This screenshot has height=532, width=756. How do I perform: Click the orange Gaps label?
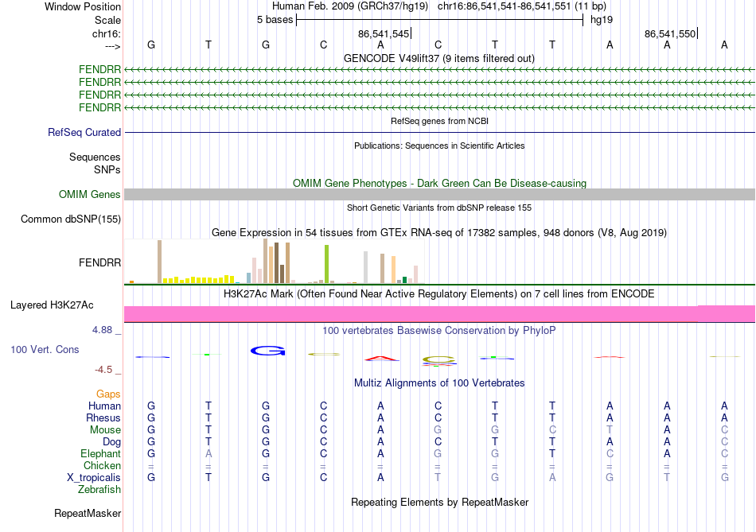pyautogui.click(x=108, y=394)
